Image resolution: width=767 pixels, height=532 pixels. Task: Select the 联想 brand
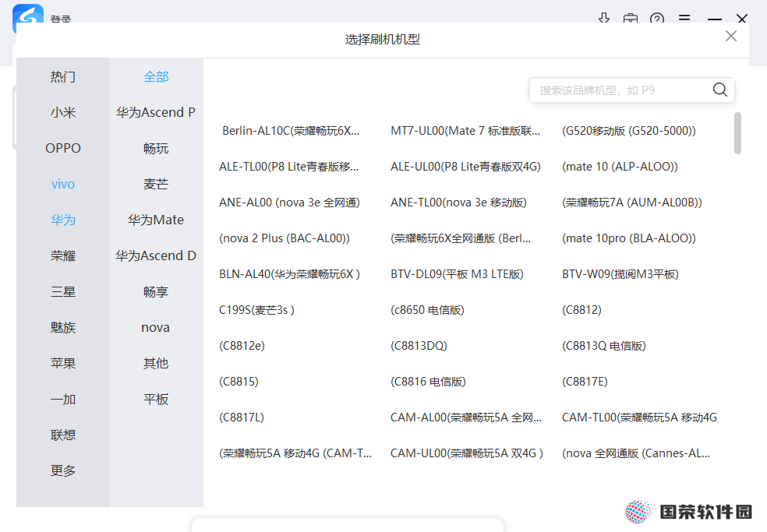[63, 435]
